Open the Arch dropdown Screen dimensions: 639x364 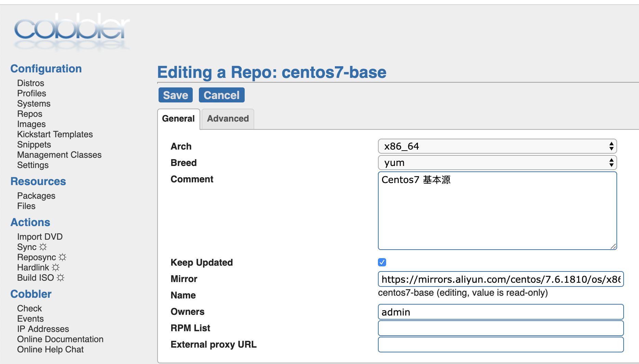click(497, 146)
